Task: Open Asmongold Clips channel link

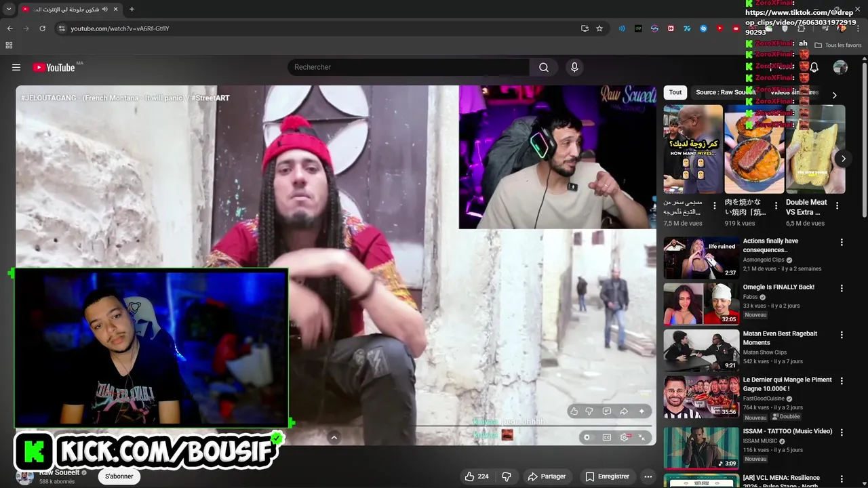Action: [764, 260]
